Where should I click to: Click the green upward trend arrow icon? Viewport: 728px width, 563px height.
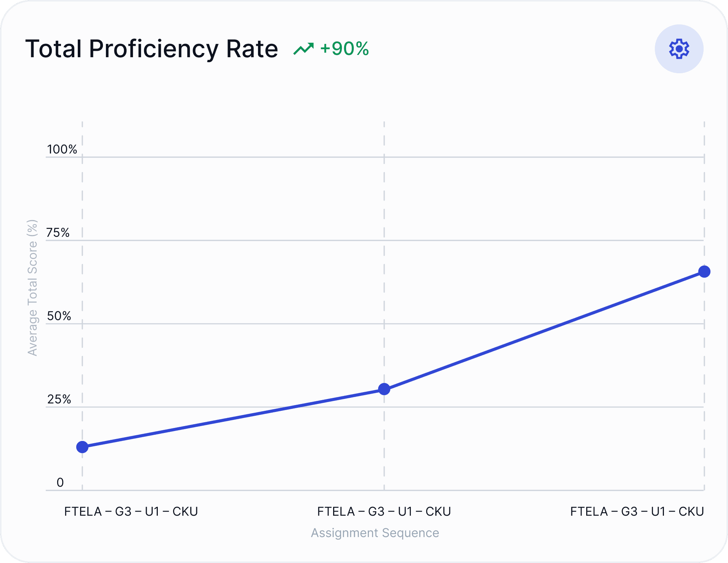[304, 48]
